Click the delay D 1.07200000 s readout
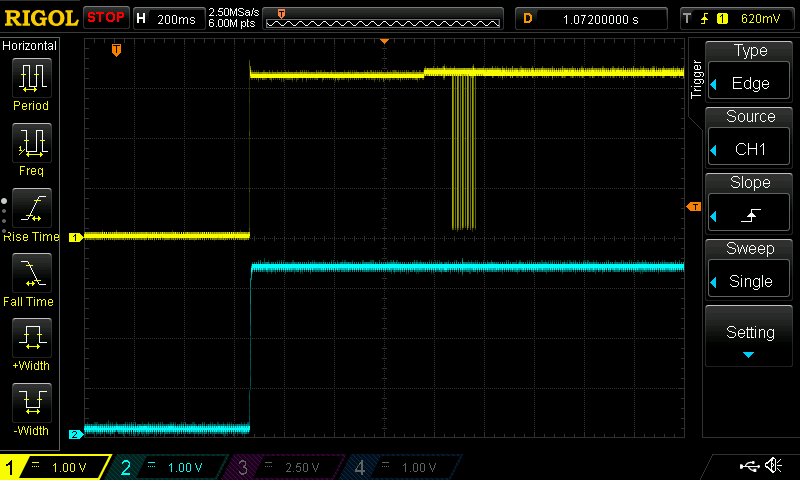This screenshot has height=480, width=800. 591,19
